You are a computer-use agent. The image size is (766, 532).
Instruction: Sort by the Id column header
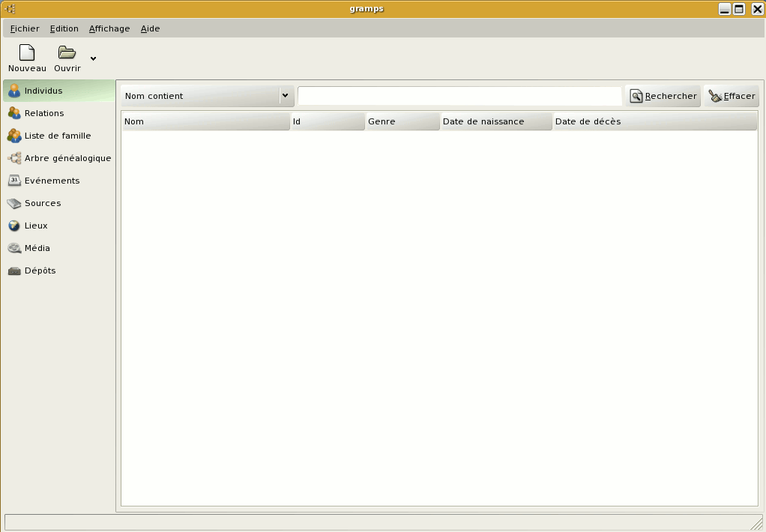pos(328,121)
